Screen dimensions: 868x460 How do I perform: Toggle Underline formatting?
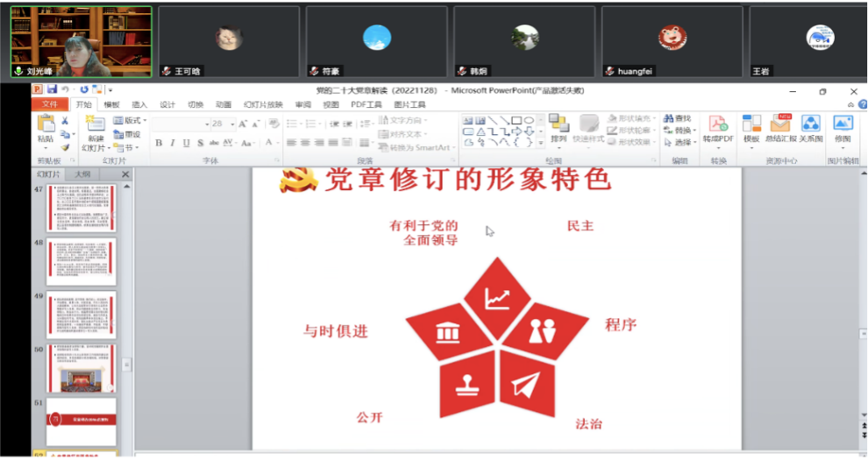(x=187, y=143)
